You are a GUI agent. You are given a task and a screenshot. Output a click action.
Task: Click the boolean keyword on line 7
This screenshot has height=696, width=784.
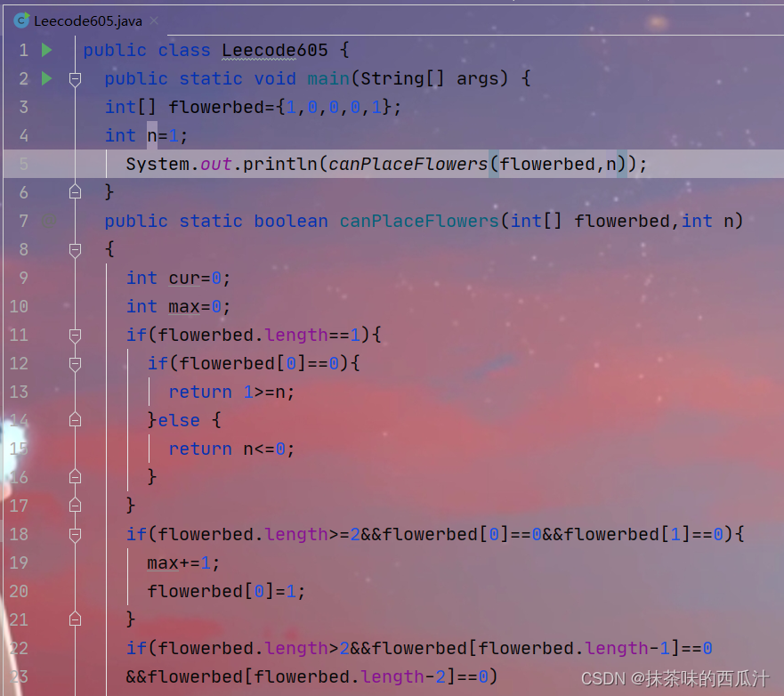click(x=290, y=221)
